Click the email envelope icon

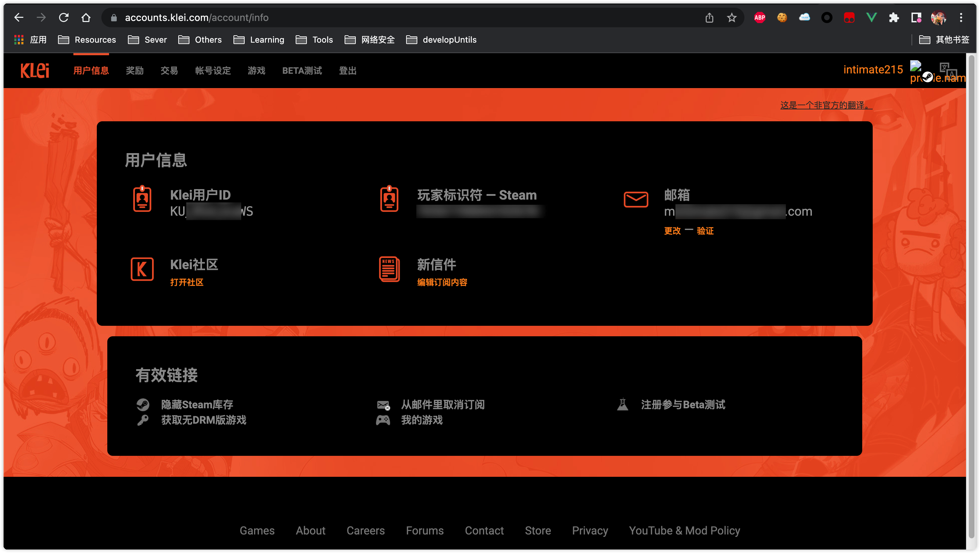coord(636,199)
